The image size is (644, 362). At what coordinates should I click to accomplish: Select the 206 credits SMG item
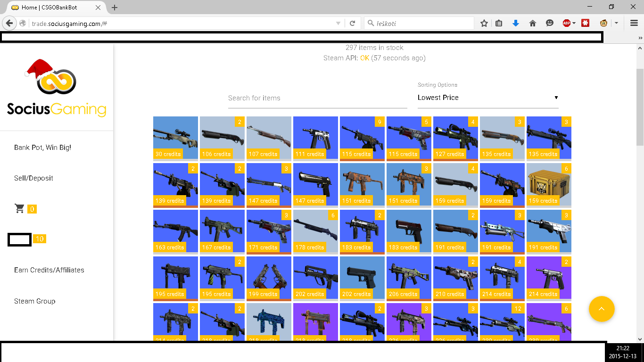[x=409, y=279]
